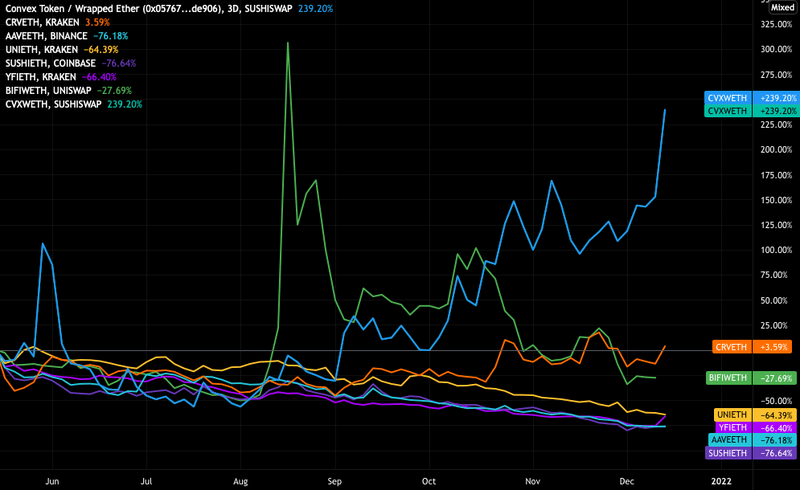Select the BIFIWETH, UNISWAP legend entry
The image size is (800, 490).
[48, 90]
